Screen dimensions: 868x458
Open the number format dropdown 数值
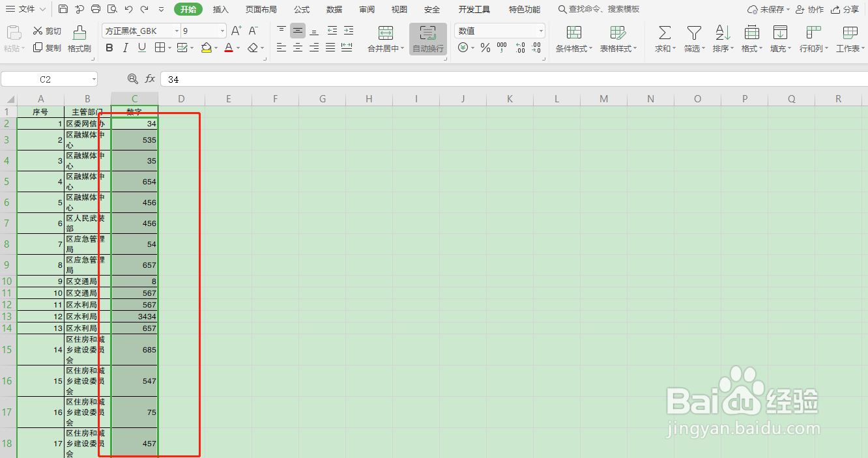tap(541, 31)
